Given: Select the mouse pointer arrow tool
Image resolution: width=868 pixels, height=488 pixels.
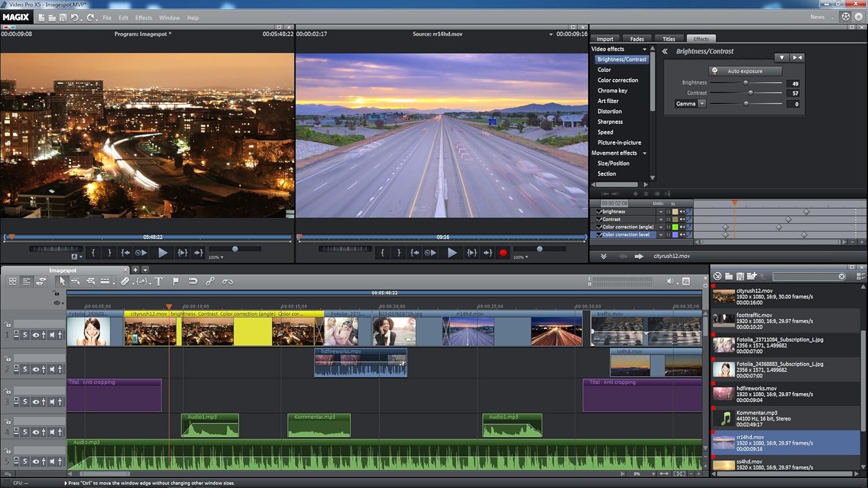Looking at the screenshot, I should pos(62,282).
